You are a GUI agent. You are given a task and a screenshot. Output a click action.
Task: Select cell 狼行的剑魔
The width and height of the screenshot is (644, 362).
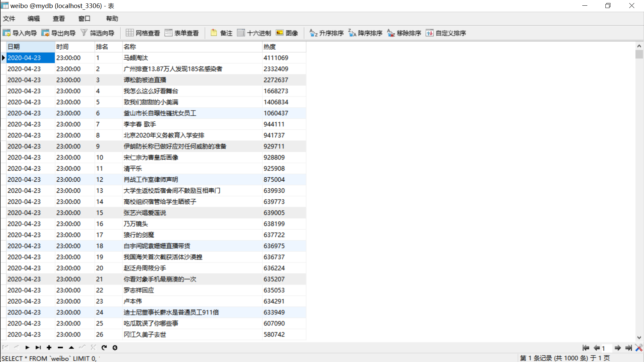pyautogui.click(x=192, y=235)
